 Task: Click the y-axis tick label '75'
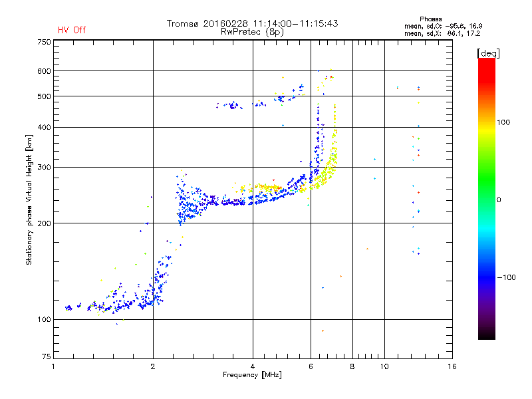pyautogui.click(x=46, y=356)
